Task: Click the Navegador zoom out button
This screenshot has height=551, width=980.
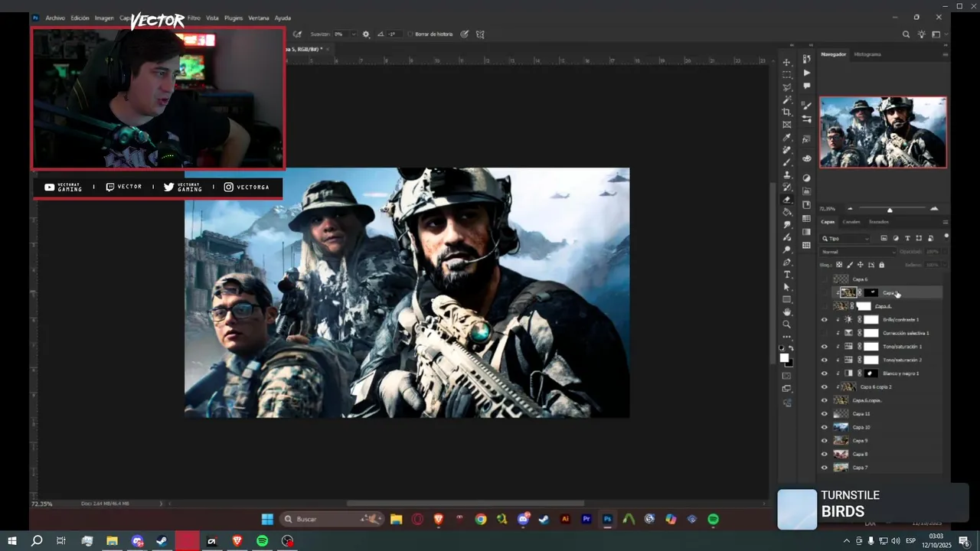Action: tap(849, 209)
